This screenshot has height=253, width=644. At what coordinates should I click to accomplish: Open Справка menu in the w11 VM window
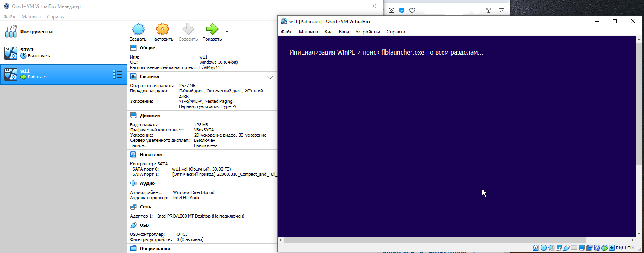396,32
